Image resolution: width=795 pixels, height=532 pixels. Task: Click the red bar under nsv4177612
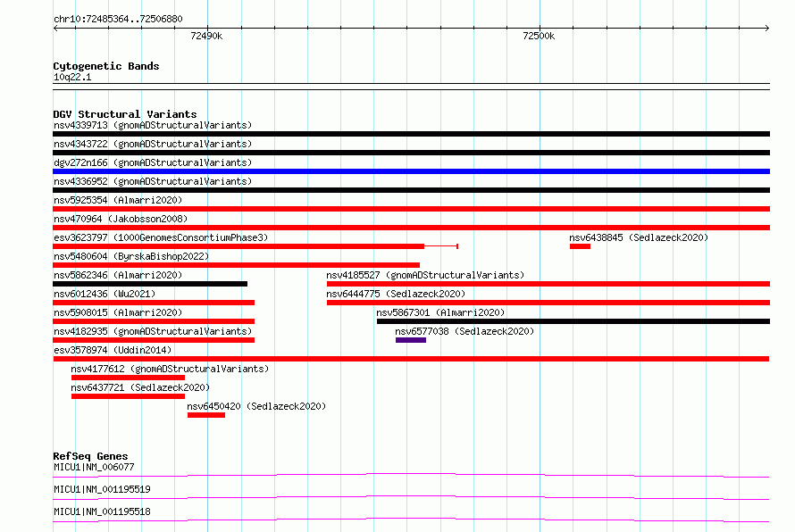point(129,378)
